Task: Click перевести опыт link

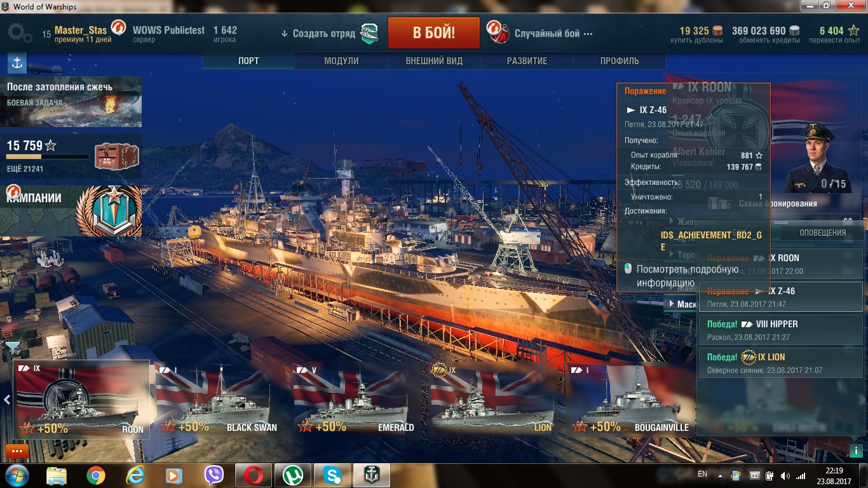Action: pos(834,40)
